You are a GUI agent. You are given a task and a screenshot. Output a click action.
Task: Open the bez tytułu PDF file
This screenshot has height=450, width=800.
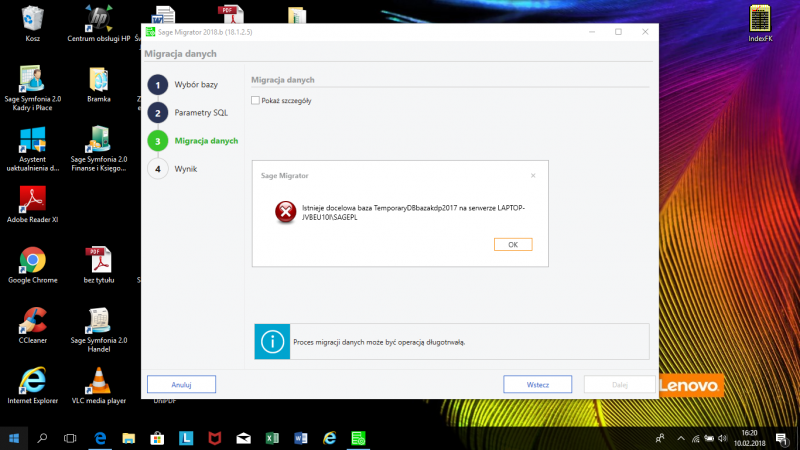point(98,265)
